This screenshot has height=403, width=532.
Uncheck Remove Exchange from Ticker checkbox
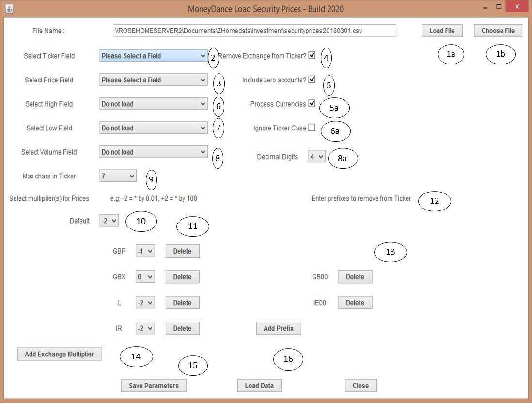tap(312, 55)
